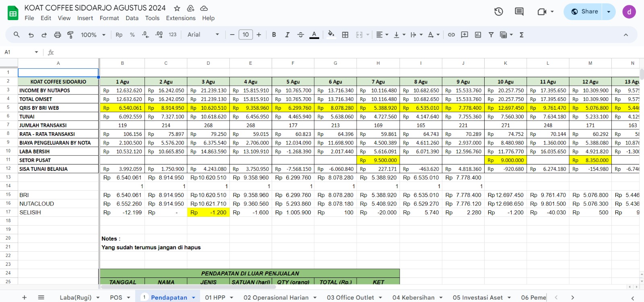
Task: Open the table view options dropdown
Action: tap(506, 35)
